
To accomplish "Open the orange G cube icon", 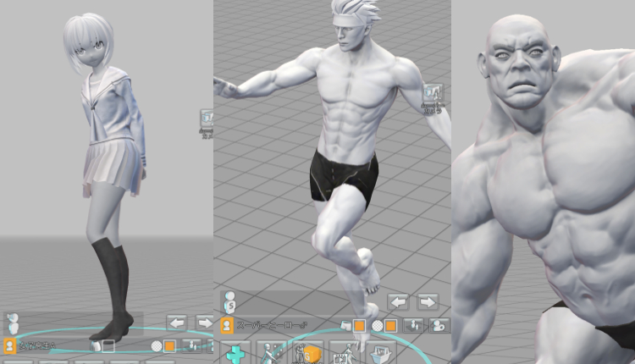I will 308,353.
